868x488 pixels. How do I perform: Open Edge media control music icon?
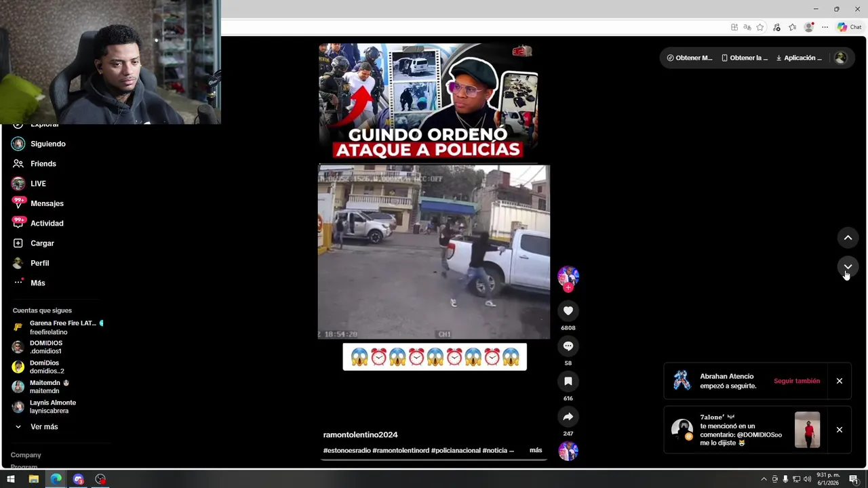pyautogui.click(x=776, y=27)
